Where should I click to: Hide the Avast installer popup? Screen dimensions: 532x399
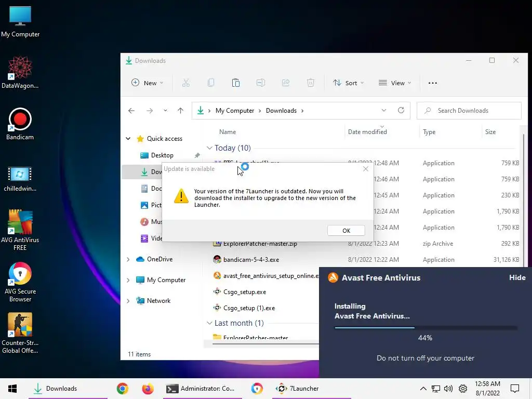pyautogui.click(x=517, y=277)
